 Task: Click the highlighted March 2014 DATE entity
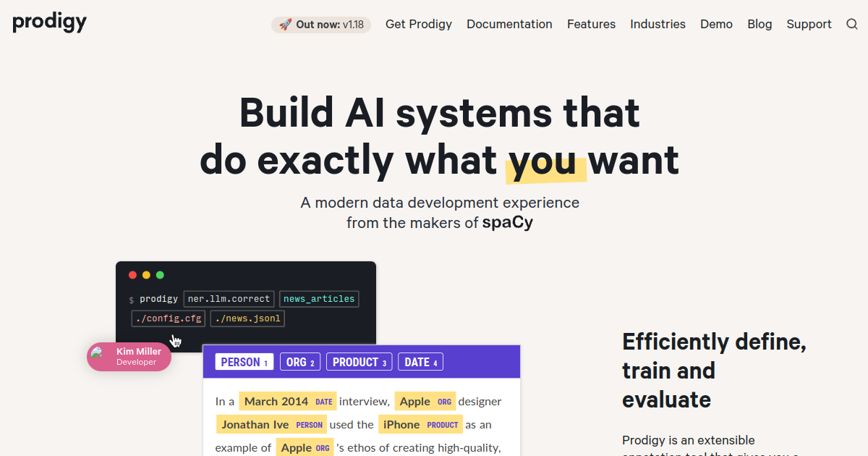pyautogui.click(x=288, y=401)
